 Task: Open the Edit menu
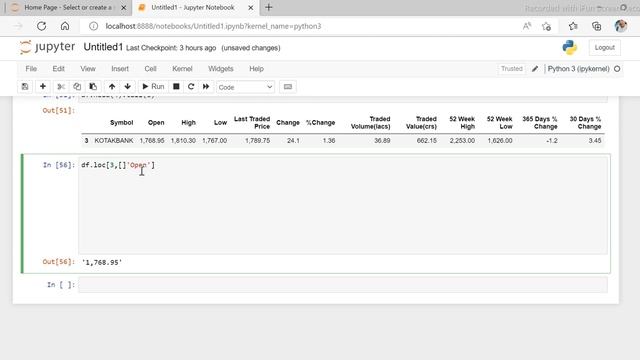(x=58, y=69)
